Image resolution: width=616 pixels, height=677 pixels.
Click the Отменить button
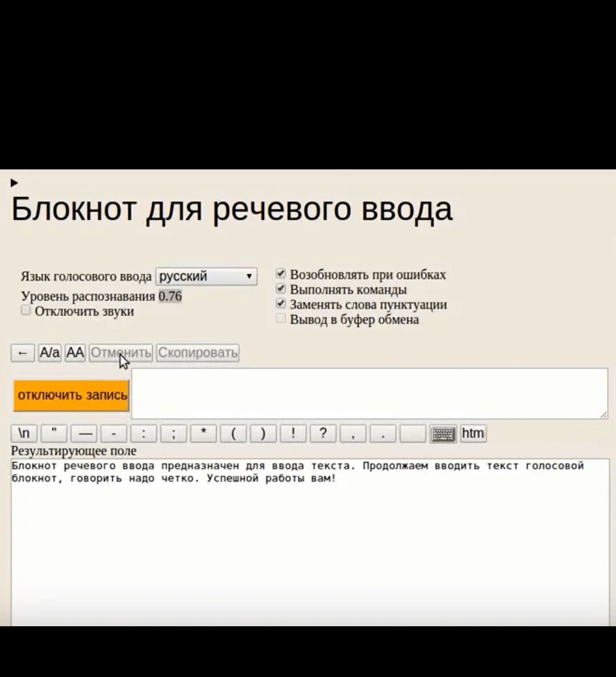tap(121, 353)
